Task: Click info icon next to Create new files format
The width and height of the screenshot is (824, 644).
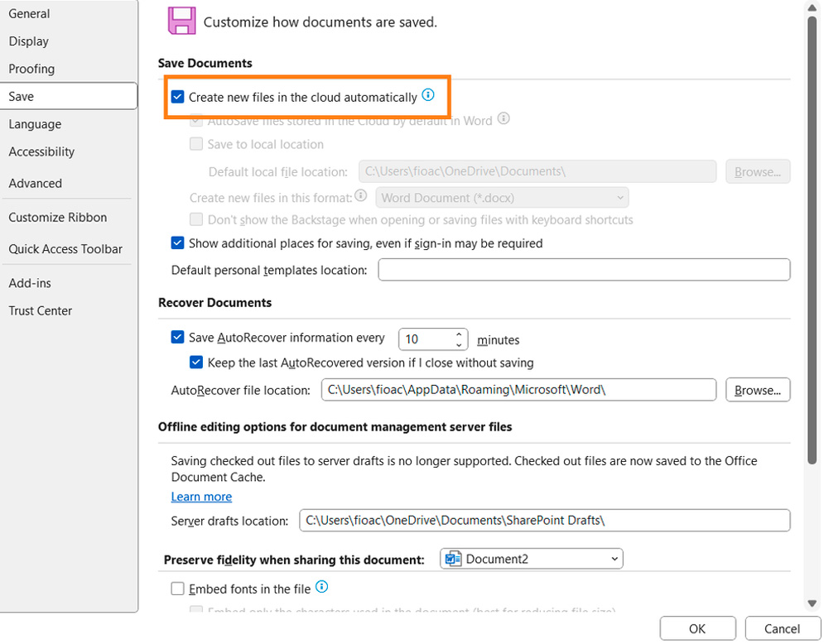Action: tap(361, 197)
